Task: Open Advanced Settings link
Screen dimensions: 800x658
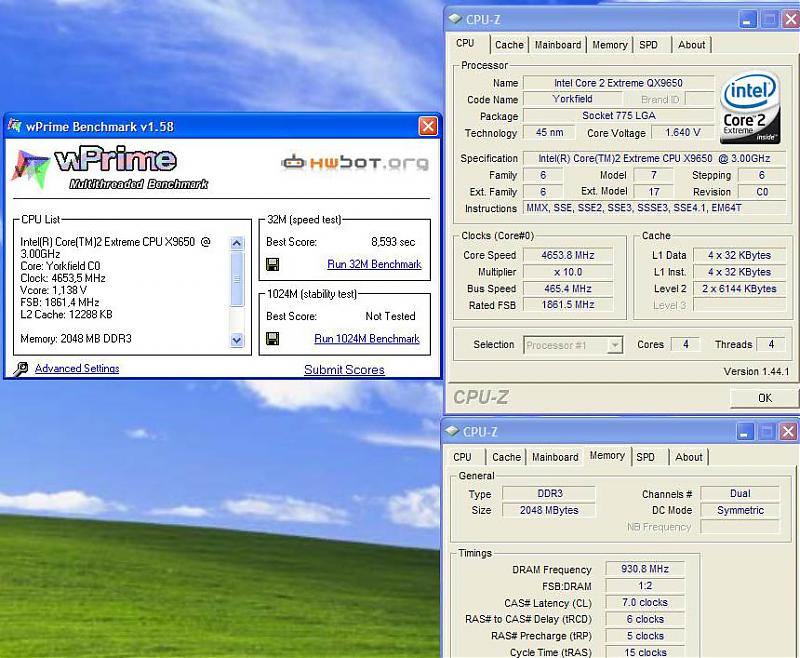Action: point(77,368)
